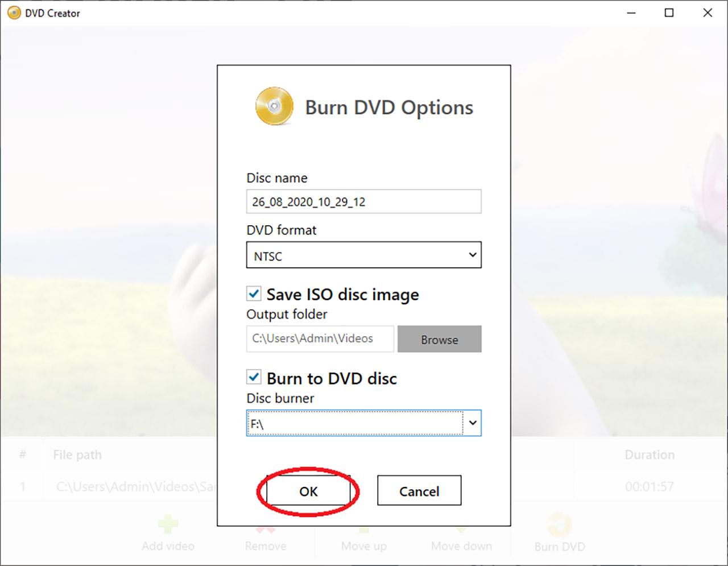Click the golden disc icon in dialog header

click(x=274, y=106)
